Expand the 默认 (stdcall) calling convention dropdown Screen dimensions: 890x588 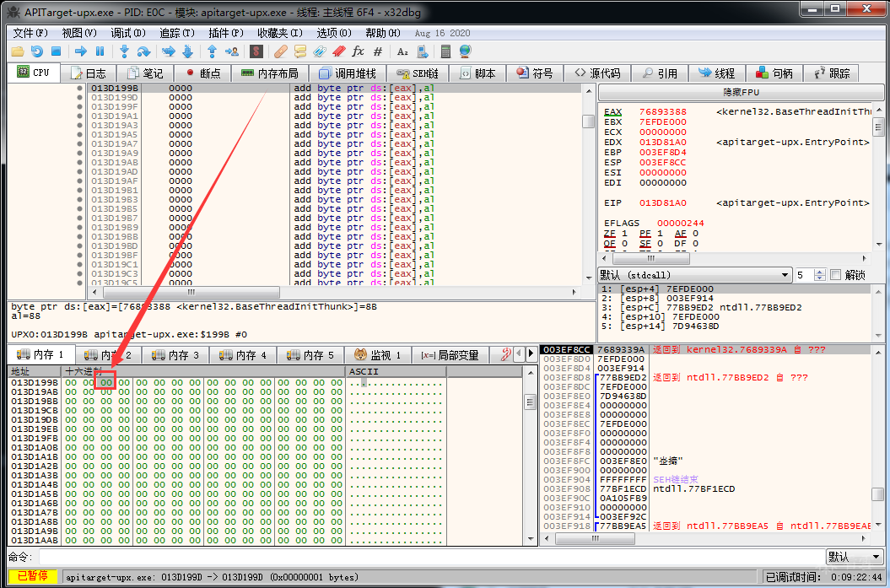click(784, 275)
